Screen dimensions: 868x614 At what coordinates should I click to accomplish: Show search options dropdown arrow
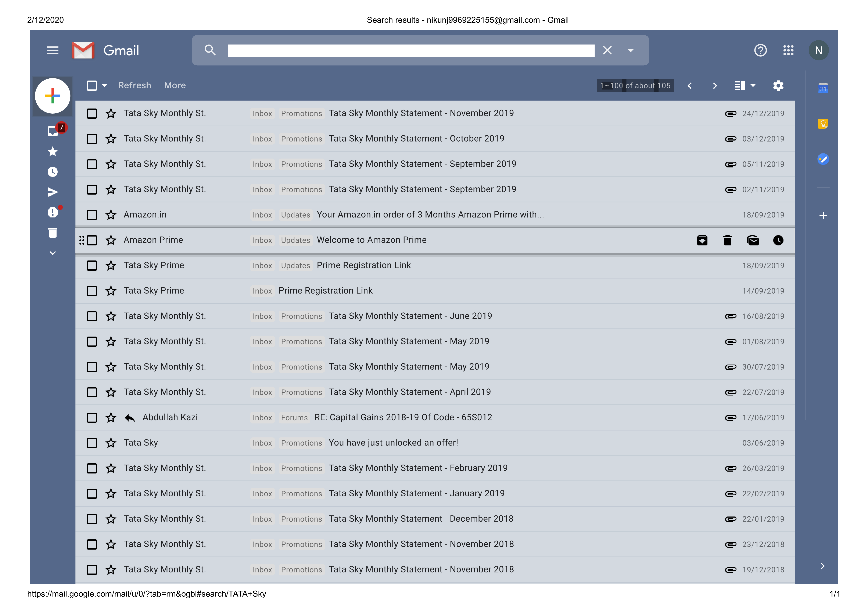click(631, 50)
